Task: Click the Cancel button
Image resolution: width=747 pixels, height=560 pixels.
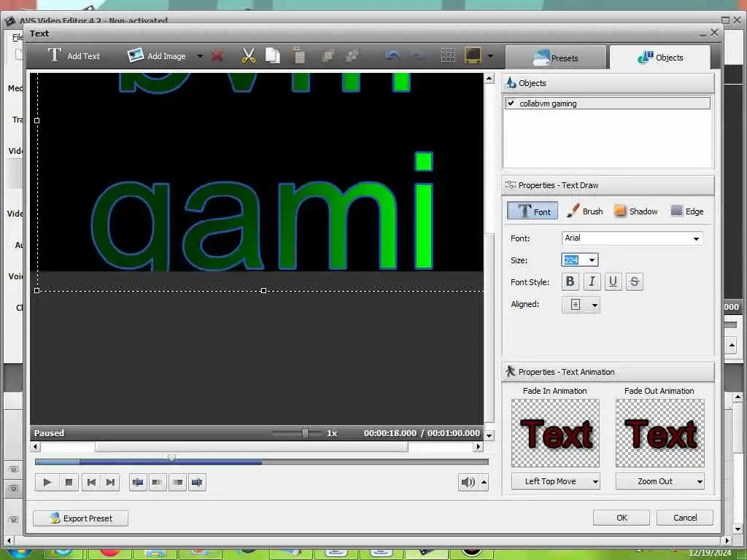Action: pyautogui.click(x=684, y=518)
